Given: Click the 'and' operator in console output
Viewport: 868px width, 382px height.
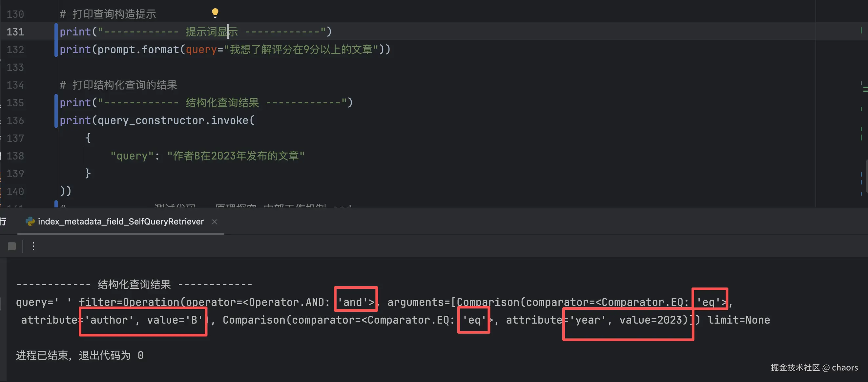Looking at the screenshot, I should click(x=352, y=302).
